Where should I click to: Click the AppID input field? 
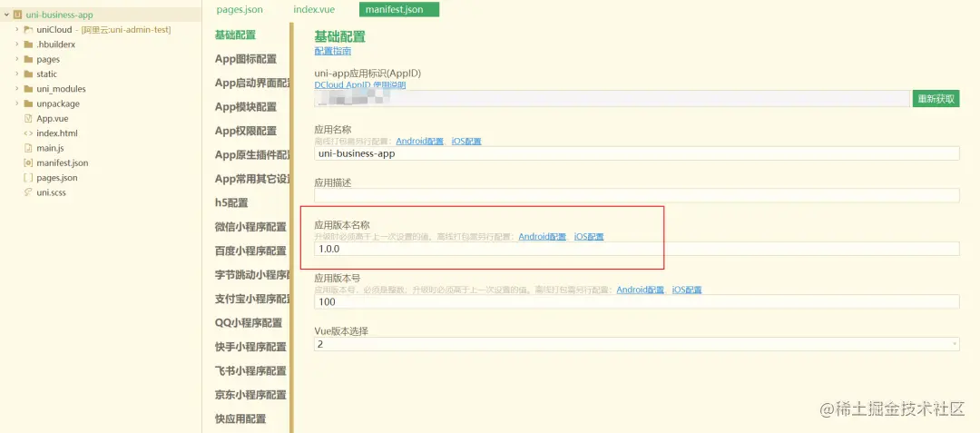coord(612,99)
